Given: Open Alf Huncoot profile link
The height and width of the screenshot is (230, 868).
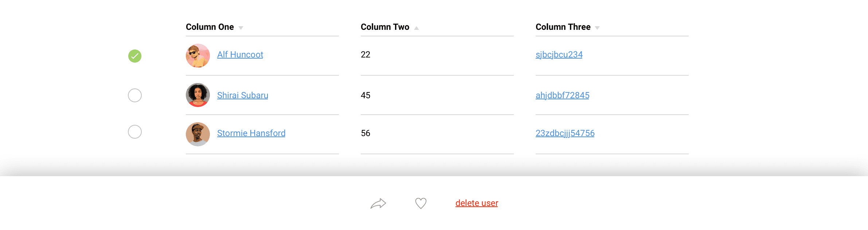Looking at the screenshot, I should (x=240, y=55).
